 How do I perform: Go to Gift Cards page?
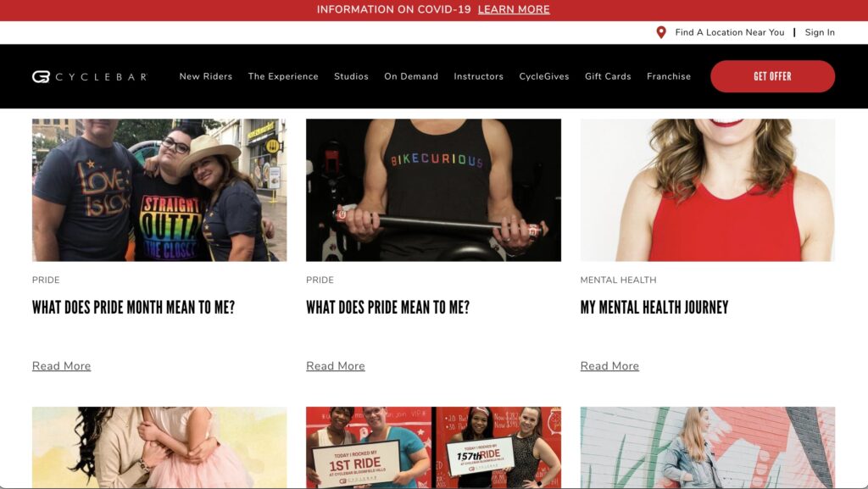(608, 76)
